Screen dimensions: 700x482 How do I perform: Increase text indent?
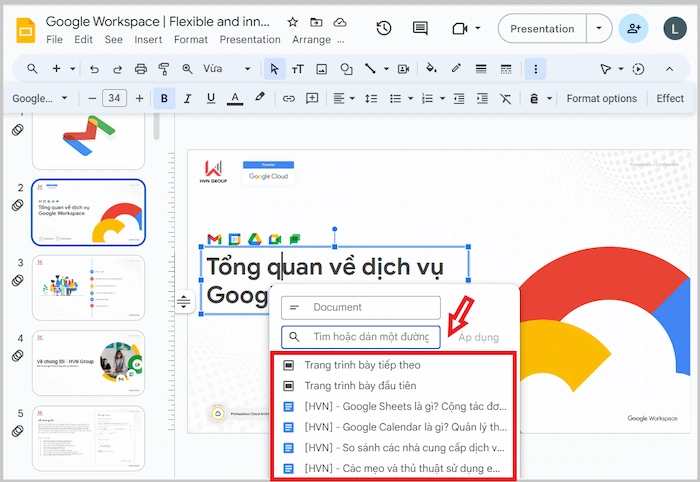click(x=482, y=98)
